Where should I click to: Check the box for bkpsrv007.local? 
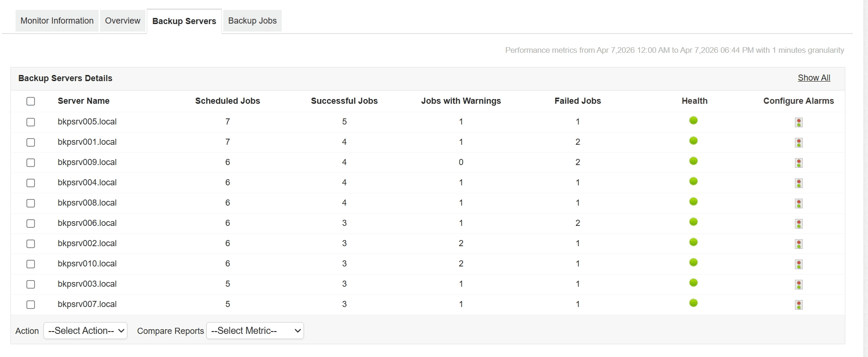click(31, 305)
